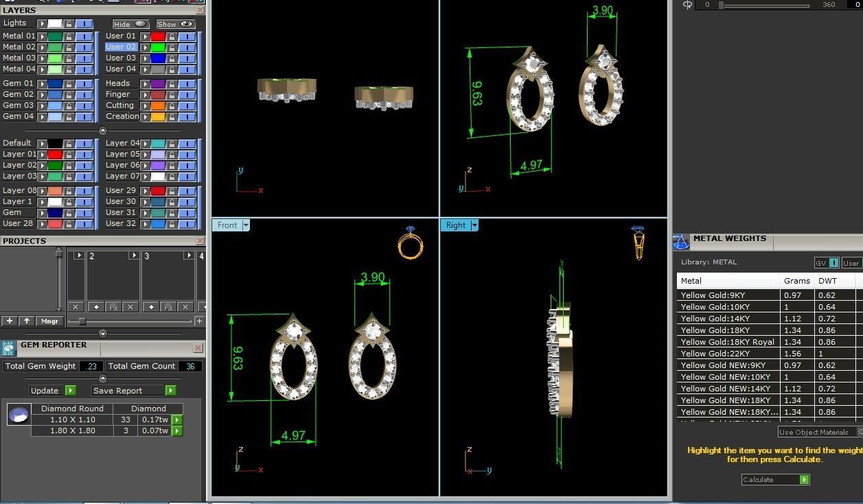The image size is (863, 504).
Task: Expand the User 03 layer arrow
Action: [x=146, y=58]
